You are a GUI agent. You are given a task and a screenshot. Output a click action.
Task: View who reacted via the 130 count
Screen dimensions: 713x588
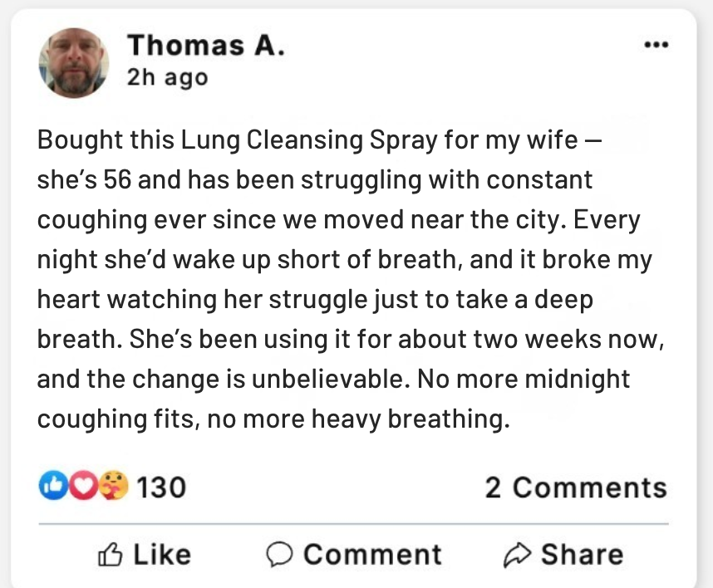click(x=161, y=487)
